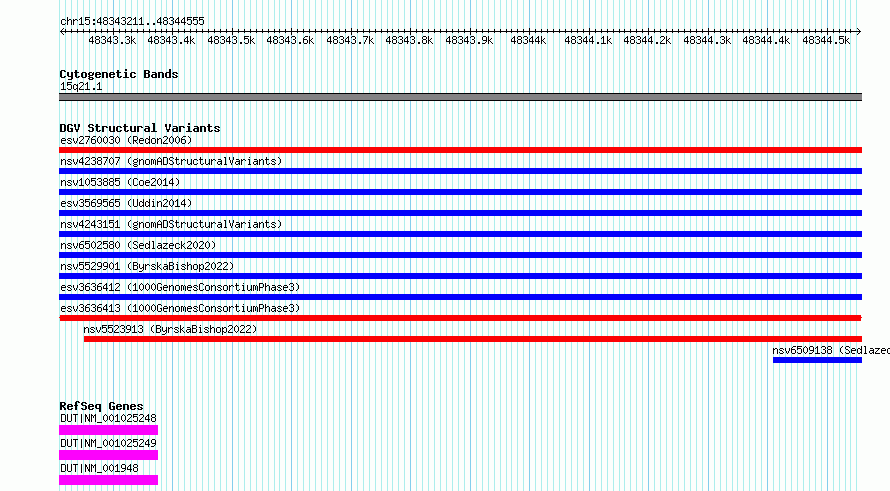Select the blue nsv4243151 variant bar
The width and height of the screenshot is (890, 491).
click(x=460, y=234)
